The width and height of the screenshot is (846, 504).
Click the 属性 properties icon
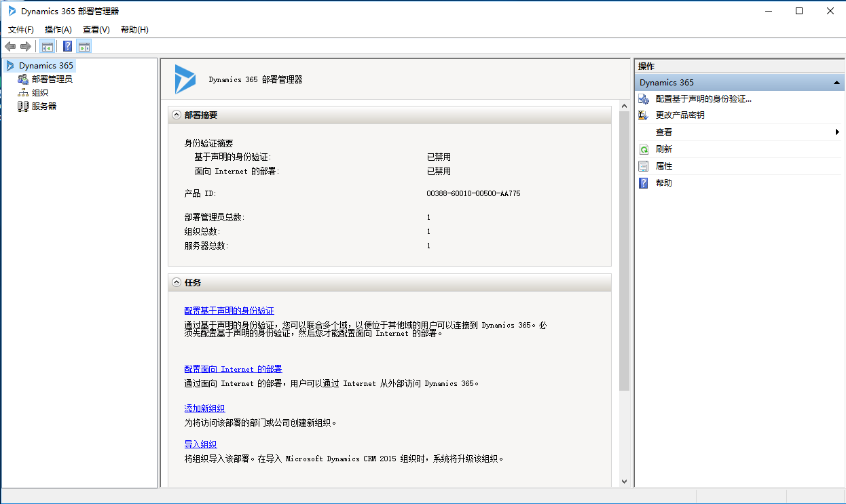644,166
